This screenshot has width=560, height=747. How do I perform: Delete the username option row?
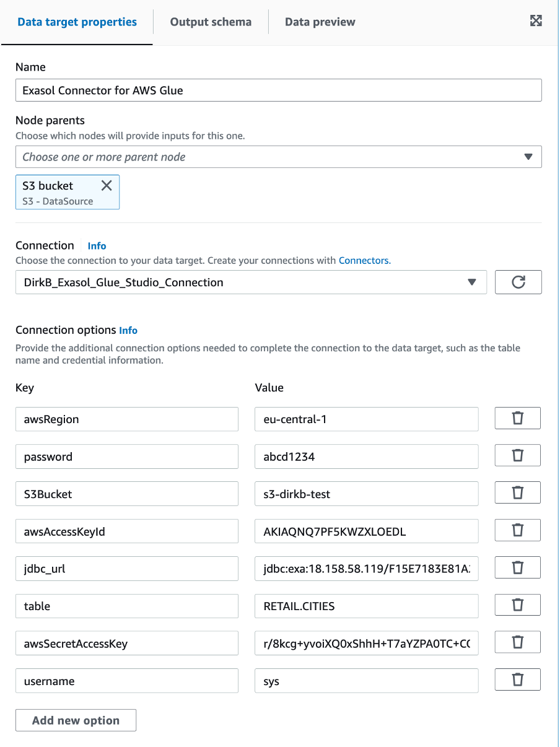(x=518, y=680)
